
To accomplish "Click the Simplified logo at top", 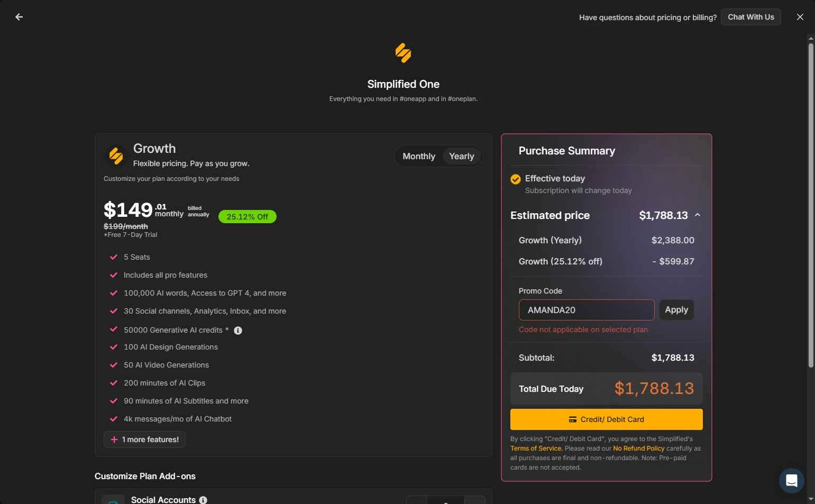I will point(403,53).
